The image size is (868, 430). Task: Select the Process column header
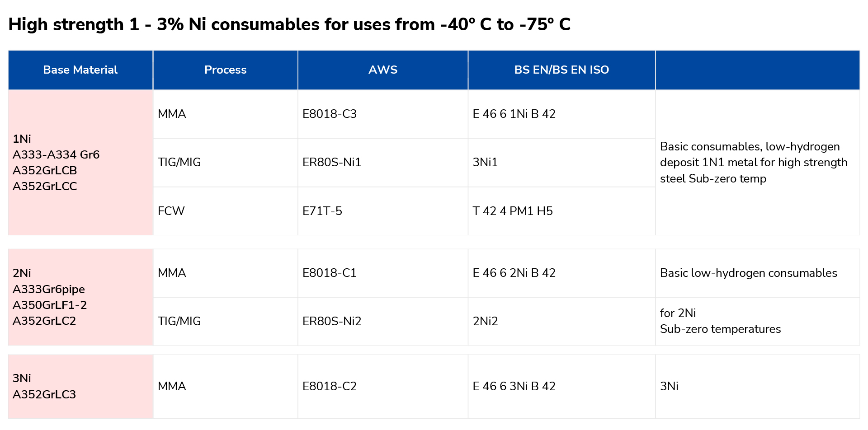pos(225,70)
